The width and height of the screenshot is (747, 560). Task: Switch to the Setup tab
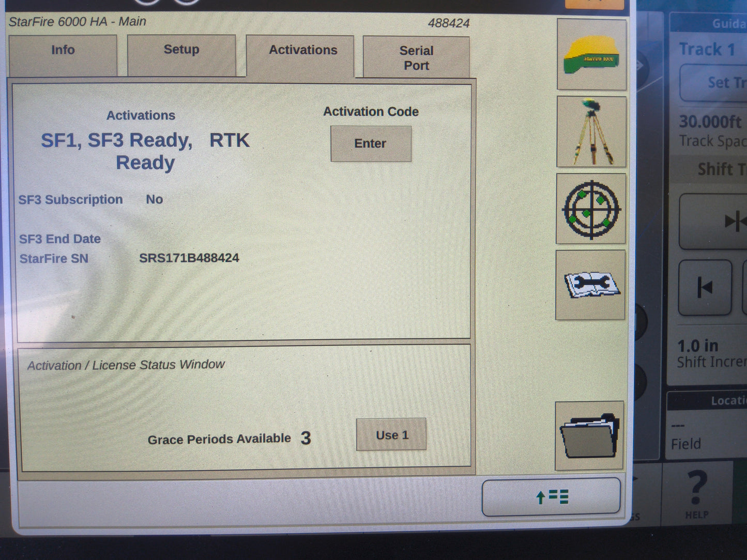click(x=181, y=55)
